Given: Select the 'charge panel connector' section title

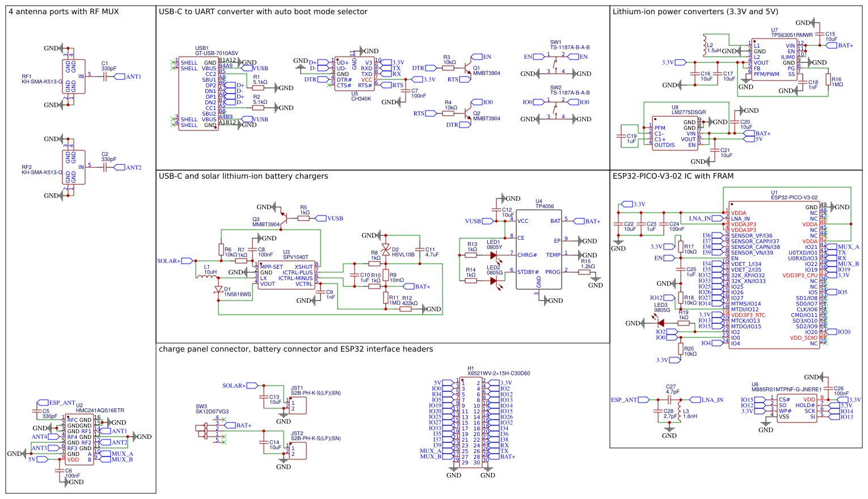Looking at the screenshot, I should (x=296, y=349).
